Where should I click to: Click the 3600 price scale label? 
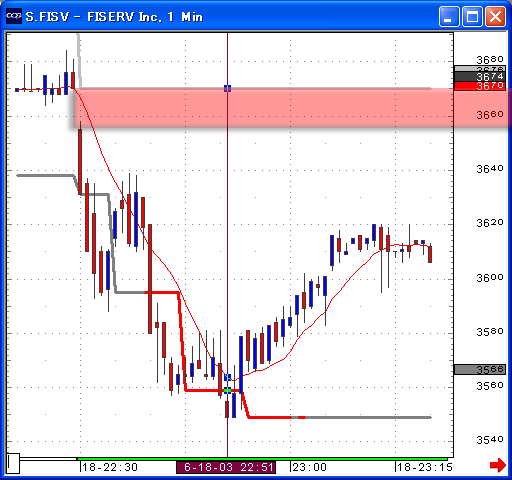(489, 277)
